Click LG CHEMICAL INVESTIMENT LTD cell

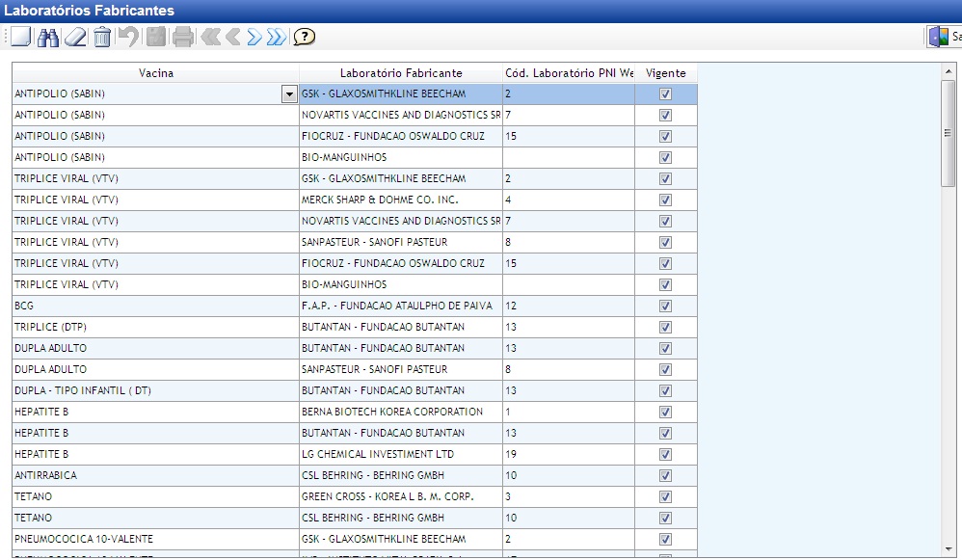401,455
